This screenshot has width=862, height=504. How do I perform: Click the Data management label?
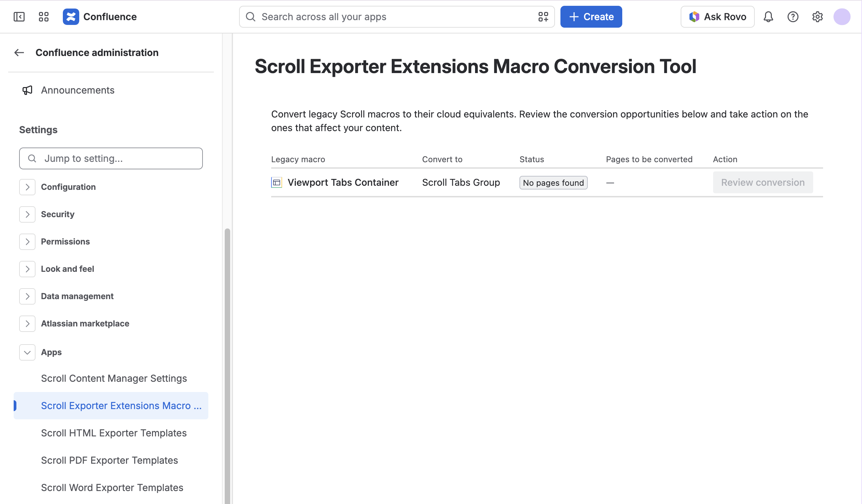point(77,296)
